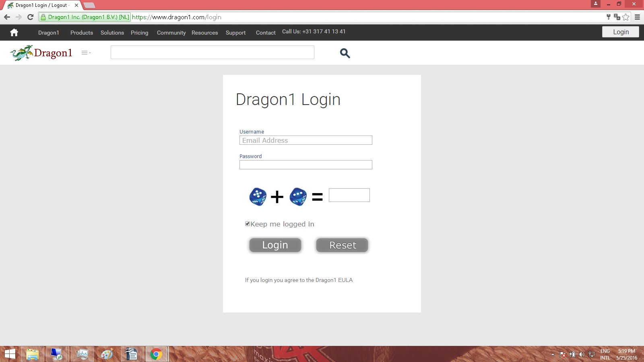Click the captcha answer box next to equals sign

349,195
